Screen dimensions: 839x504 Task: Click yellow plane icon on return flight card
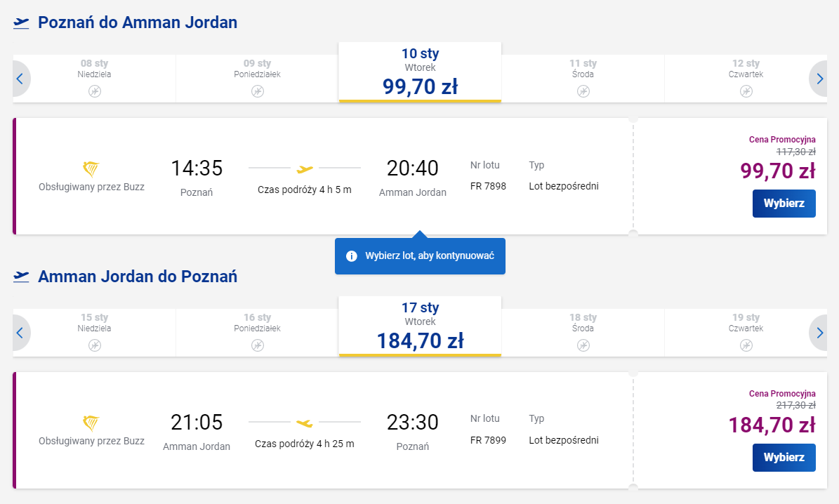click(305, 423)
